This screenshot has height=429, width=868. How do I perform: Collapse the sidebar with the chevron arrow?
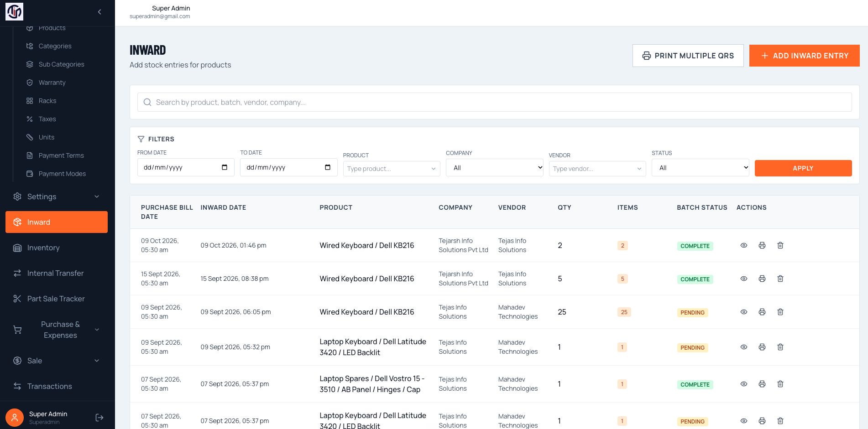click(99, 12)
